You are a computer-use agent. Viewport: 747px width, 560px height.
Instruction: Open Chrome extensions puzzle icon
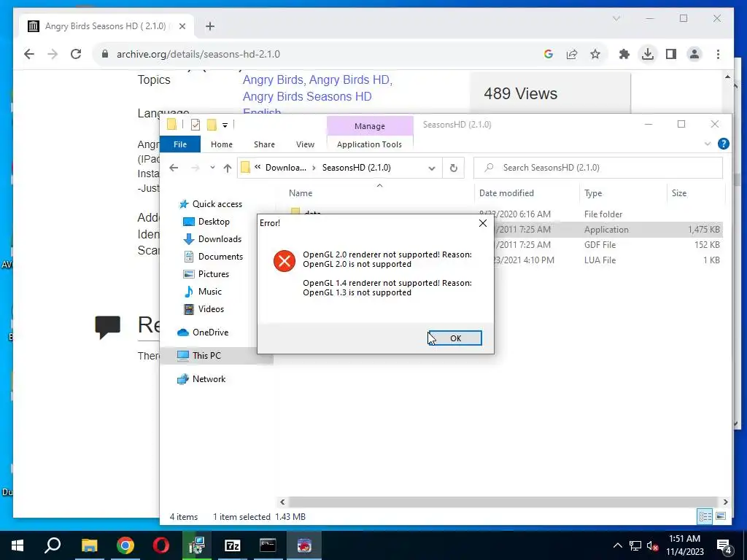pyautogui.click(x=624, y=54)
